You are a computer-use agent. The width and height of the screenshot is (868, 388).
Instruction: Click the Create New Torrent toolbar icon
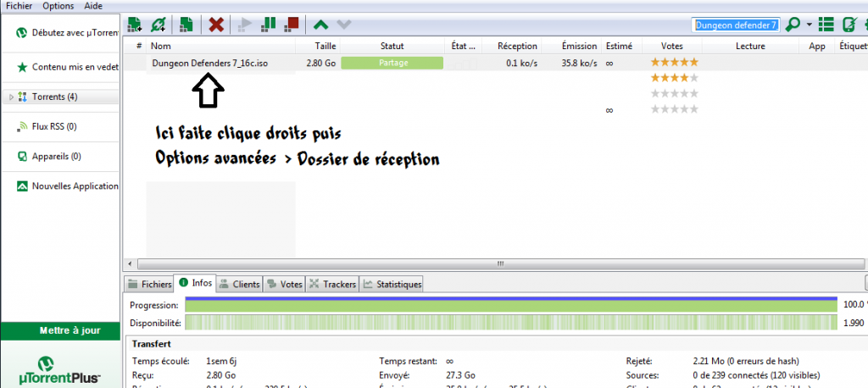(186, 25)
